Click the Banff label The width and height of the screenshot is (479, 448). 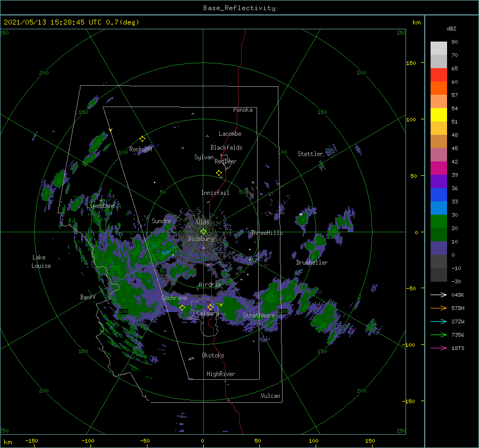(88, 297)
